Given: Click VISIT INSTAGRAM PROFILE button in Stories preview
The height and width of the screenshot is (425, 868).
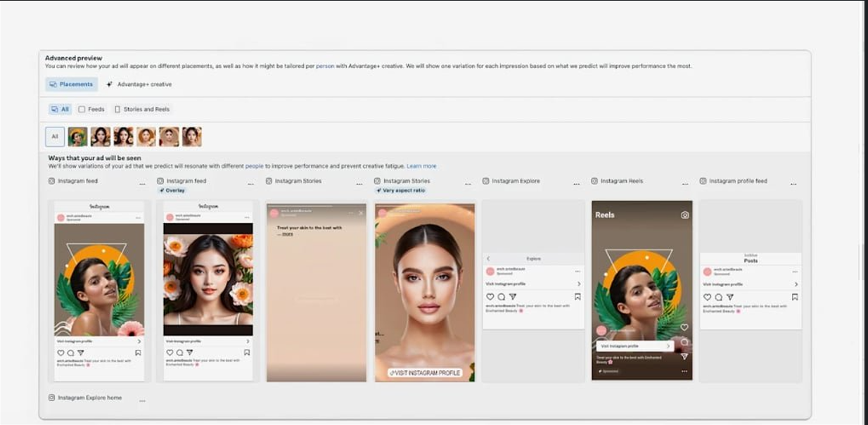Looking at the screenshot, I should click(x=425, y=372).
